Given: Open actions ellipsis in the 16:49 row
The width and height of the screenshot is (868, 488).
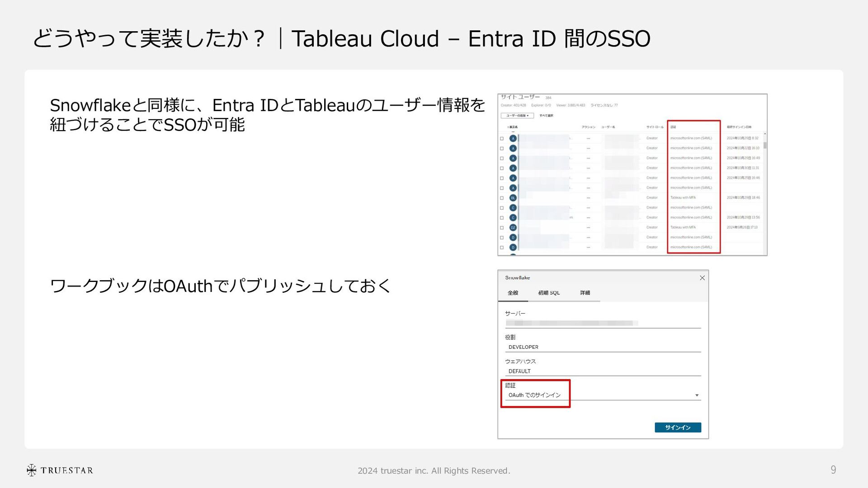Looking at the screenshot, I should tap(588, 158).
